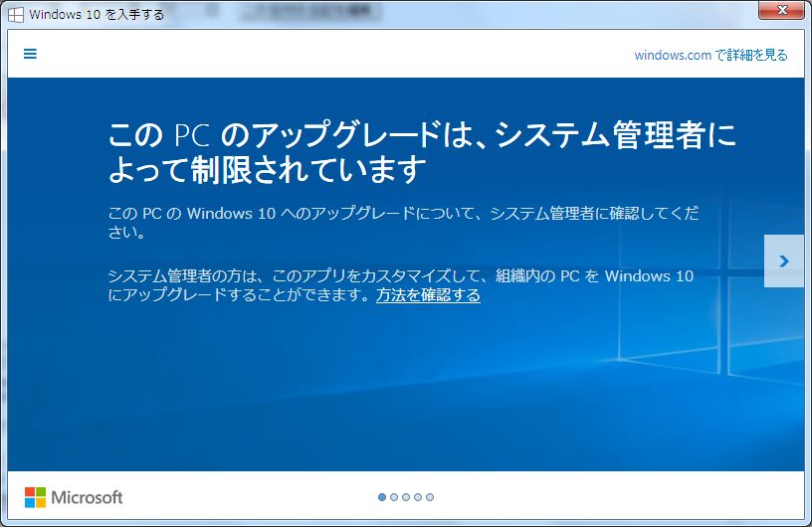Click the Windows icon in the title bar
Viewport: 812px width, 527px height.
pos(16,15)
